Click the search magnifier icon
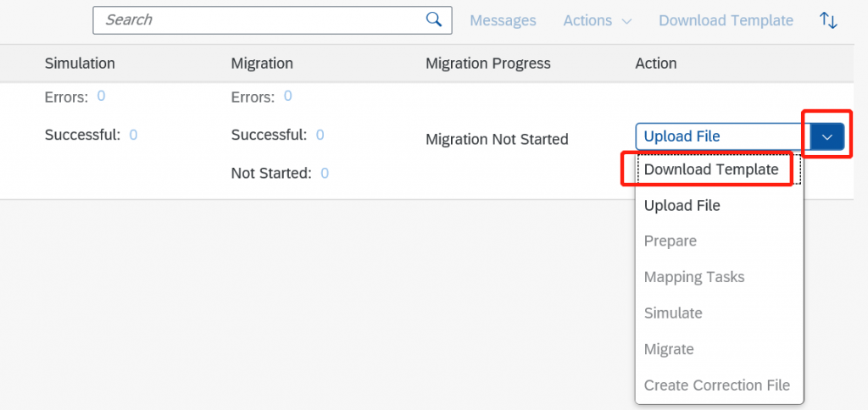 pos(434,20)
